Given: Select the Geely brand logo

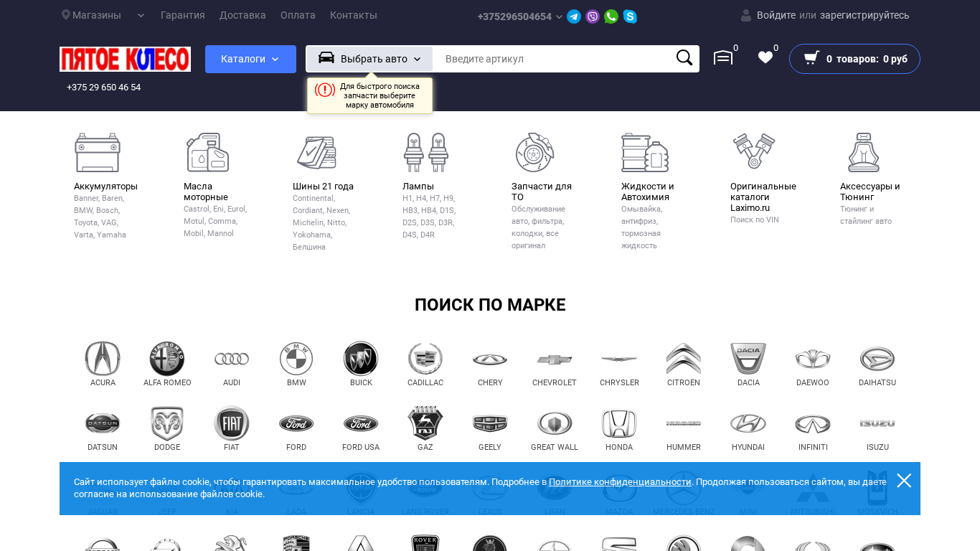Looking at the screenshot, I should (490, 423).
